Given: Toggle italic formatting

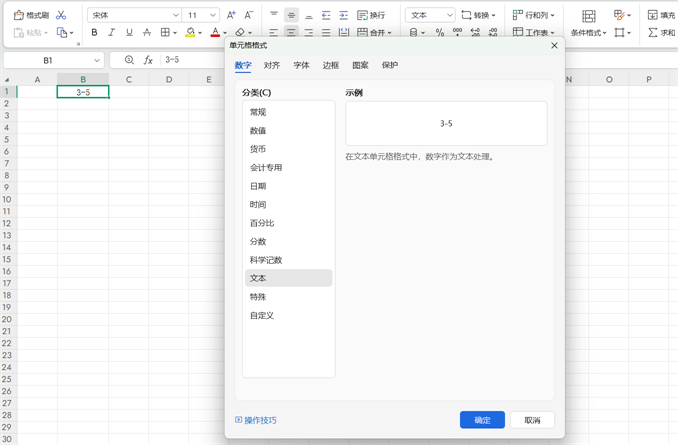Looking at the screenshot, I should point(111,33).
